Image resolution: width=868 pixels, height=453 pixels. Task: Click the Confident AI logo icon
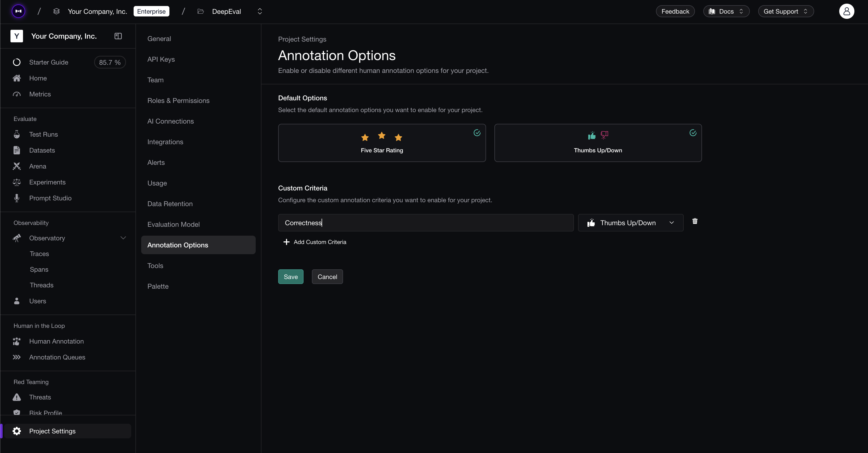click(x=19, y=11)
